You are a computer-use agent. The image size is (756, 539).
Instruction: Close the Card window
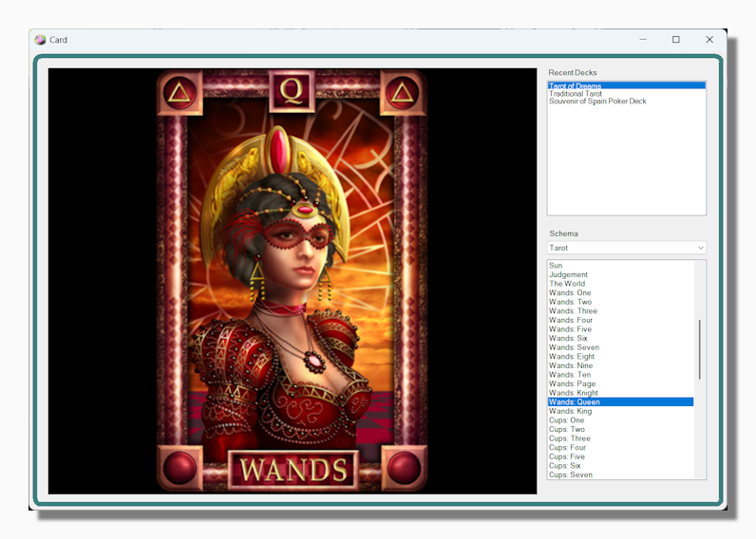point(709,40)
